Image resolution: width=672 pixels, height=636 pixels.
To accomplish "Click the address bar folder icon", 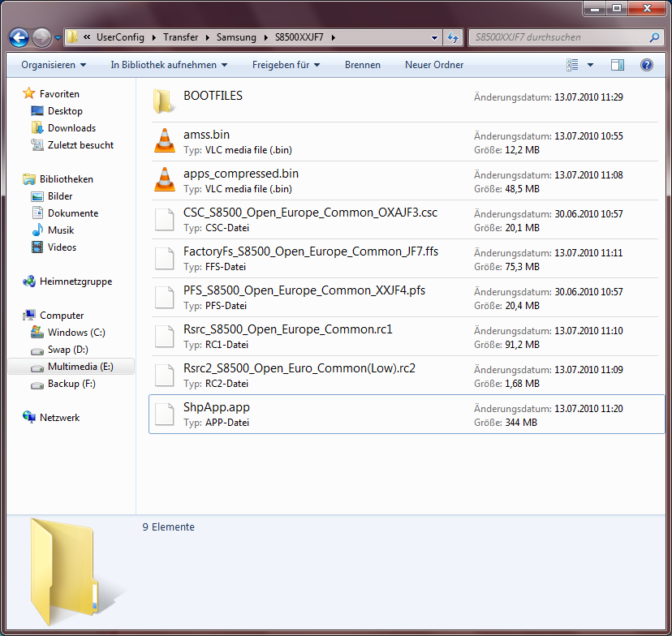I will click(72, 37).
